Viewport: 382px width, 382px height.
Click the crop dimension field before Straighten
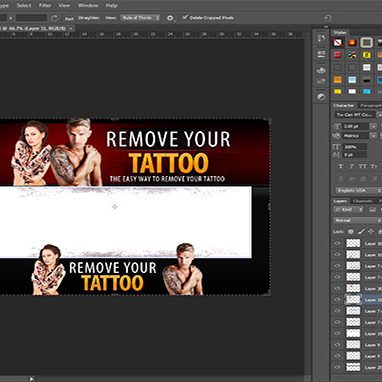pos(31,18)
